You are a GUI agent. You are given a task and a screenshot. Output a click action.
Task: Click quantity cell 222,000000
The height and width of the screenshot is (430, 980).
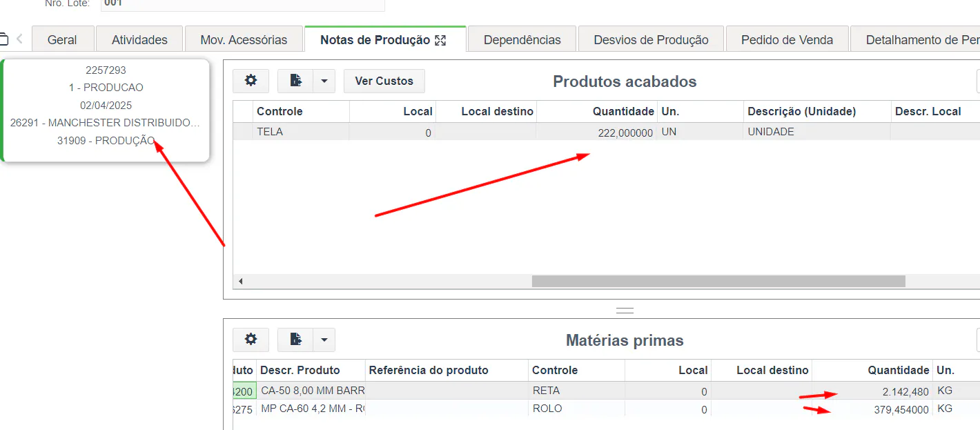(596, 133)
